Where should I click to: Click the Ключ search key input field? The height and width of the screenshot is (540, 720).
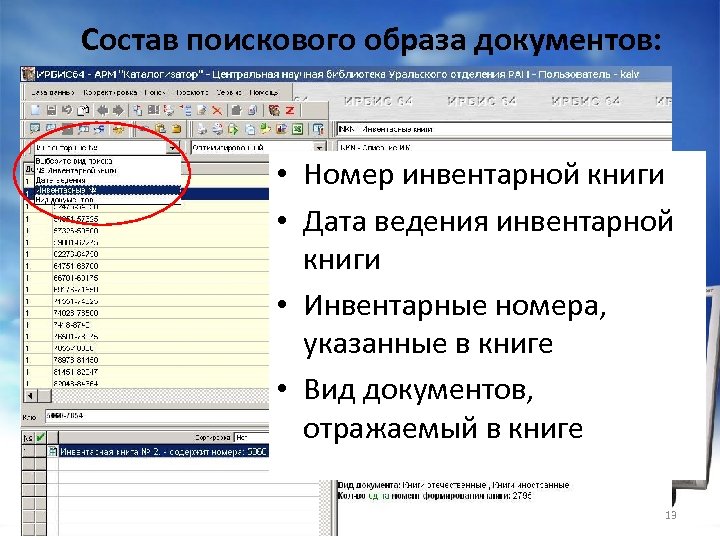(157, 416)
